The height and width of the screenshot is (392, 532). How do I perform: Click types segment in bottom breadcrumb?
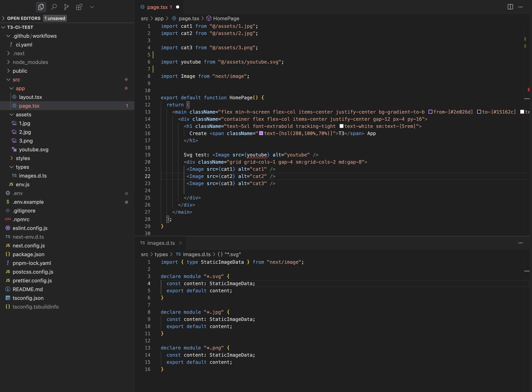click(x=161, y=254)
